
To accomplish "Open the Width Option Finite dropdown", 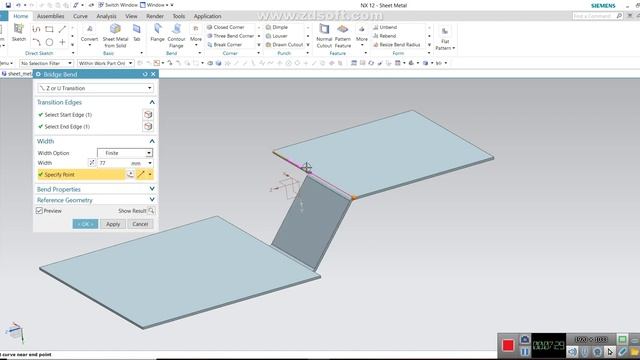I will click(125, 153).
